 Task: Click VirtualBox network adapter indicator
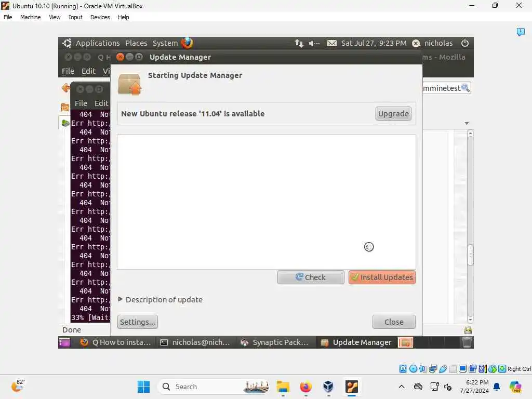[x=433, y=369]
